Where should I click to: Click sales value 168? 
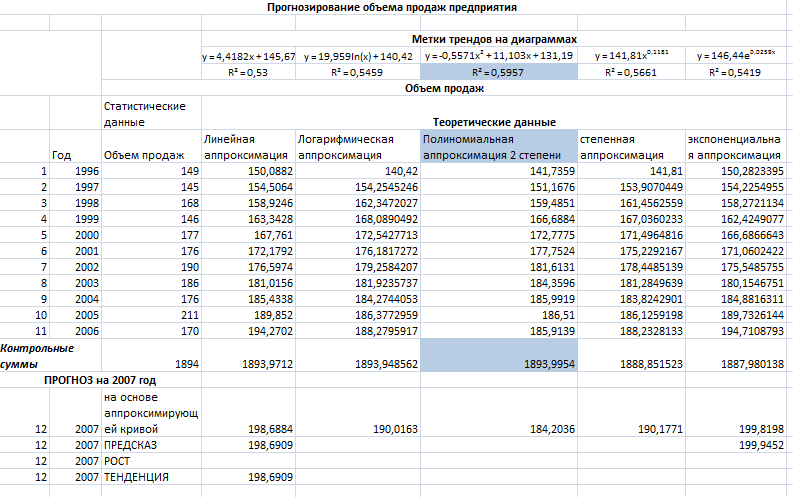(x=190, y=203)
